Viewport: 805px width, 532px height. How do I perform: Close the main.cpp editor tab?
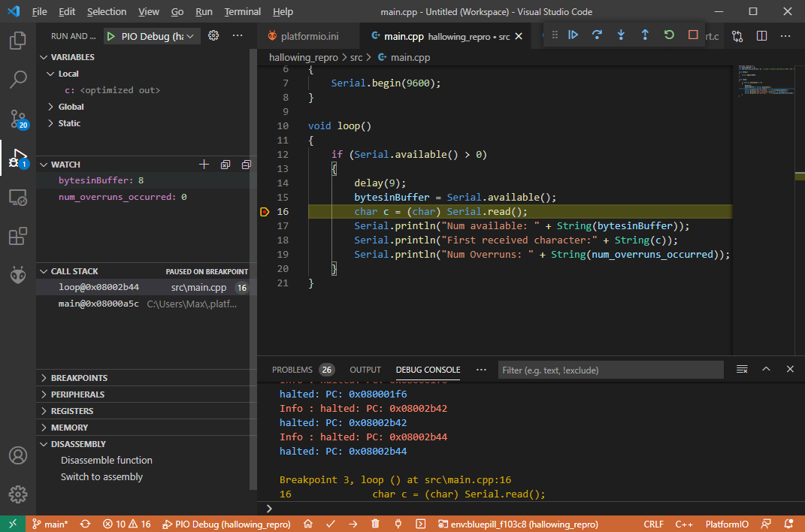(x=519, y=36)
